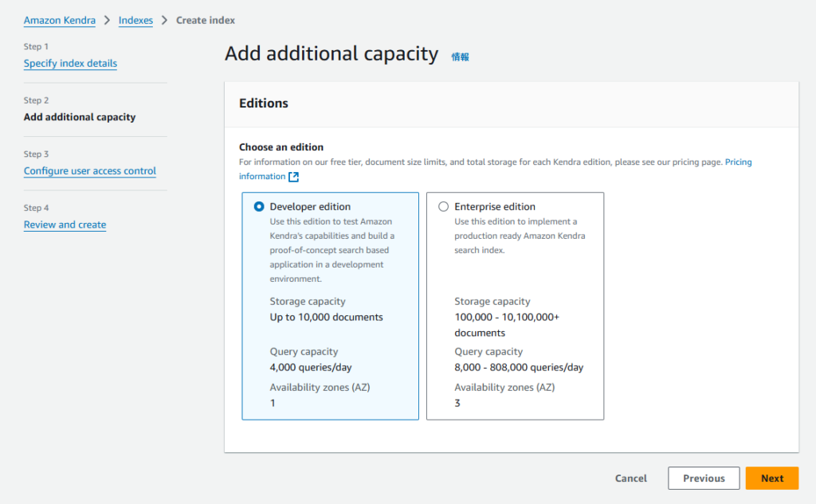Click '4,000 queries/day' value
The width and height of the screenshot is (816, 504).
tap(311, 367)
